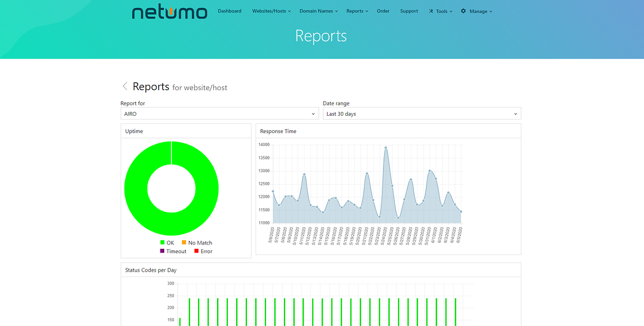The image size is (644, 326).
Task: Click the 11000 axis label
Action: coord(264,223)
